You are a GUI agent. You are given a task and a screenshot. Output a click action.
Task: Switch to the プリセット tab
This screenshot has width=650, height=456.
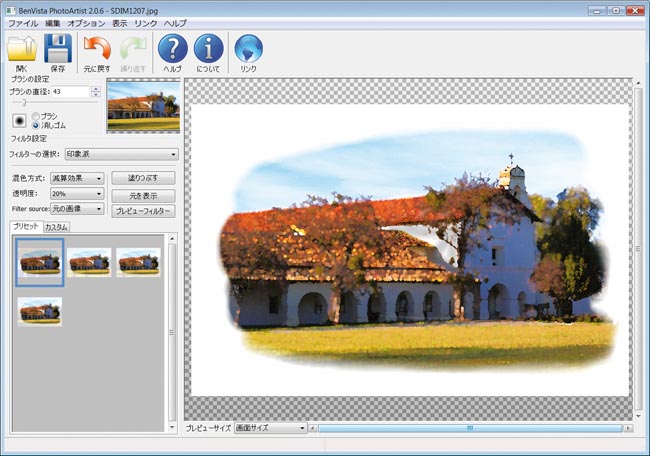tap(26, 226)
